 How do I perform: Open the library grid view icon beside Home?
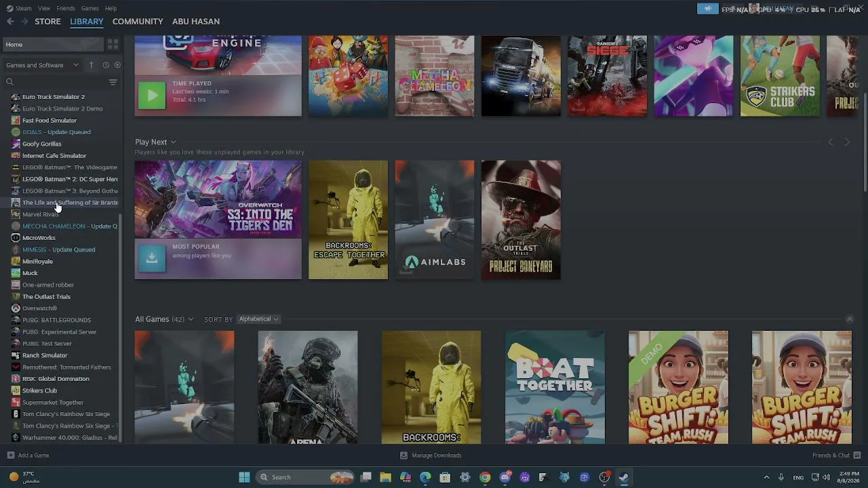coord(113,44)
